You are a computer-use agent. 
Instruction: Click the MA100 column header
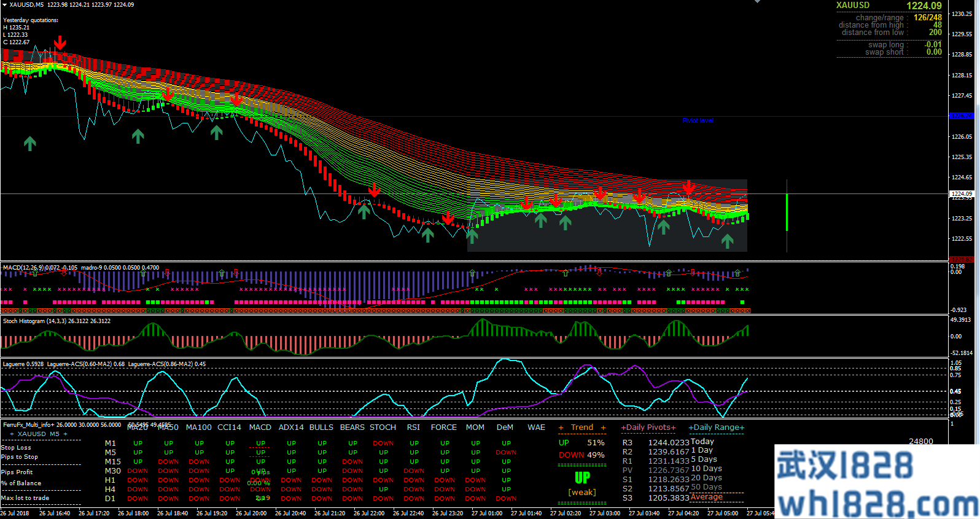(x=199, y=427)
